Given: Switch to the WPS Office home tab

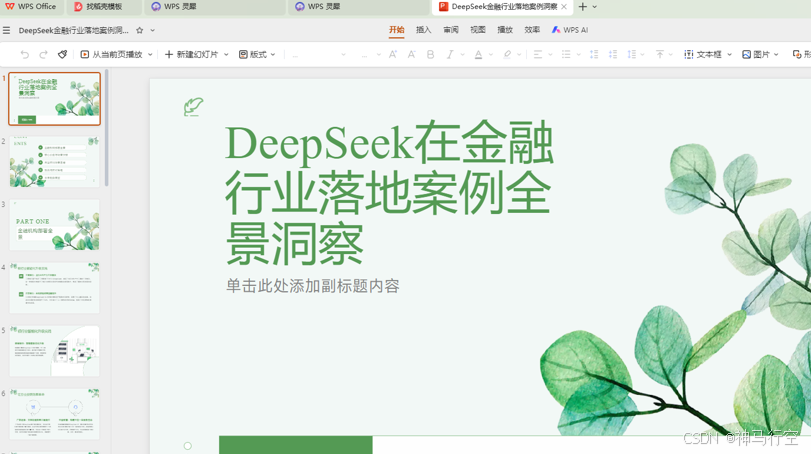Looking at the screenshot, I should pyautogui.click(x=31, y=7).
